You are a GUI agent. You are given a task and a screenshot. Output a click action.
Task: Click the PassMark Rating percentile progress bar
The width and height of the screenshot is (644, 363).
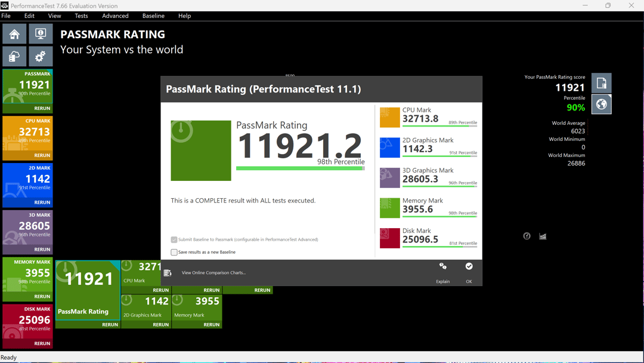tap(300, 168)
